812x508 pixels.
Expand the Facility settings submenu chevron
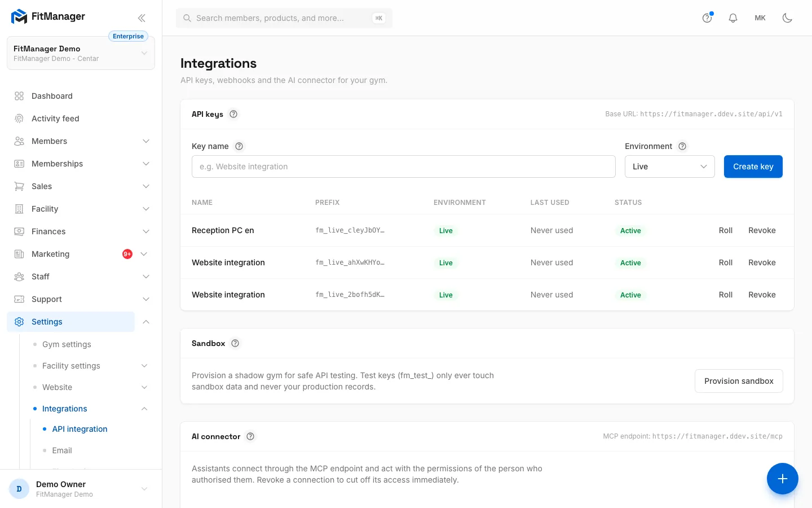(144, 366)
